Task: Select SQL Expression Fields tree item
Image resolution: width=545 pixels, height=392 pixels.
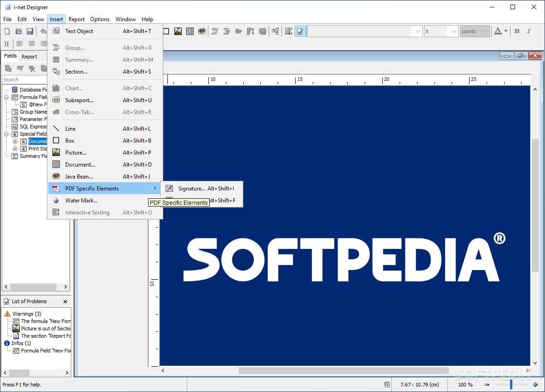Action: [33, 127]
